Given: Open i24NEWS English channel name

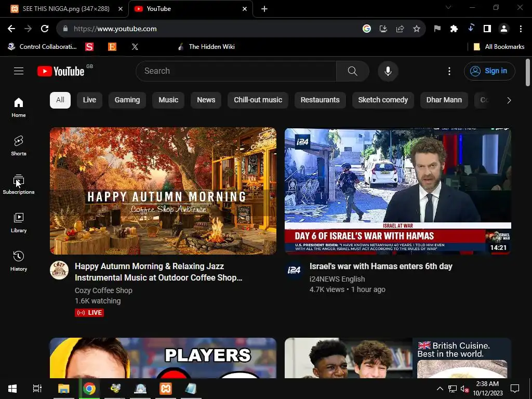Looking at the screenshot, I should 337,279.
